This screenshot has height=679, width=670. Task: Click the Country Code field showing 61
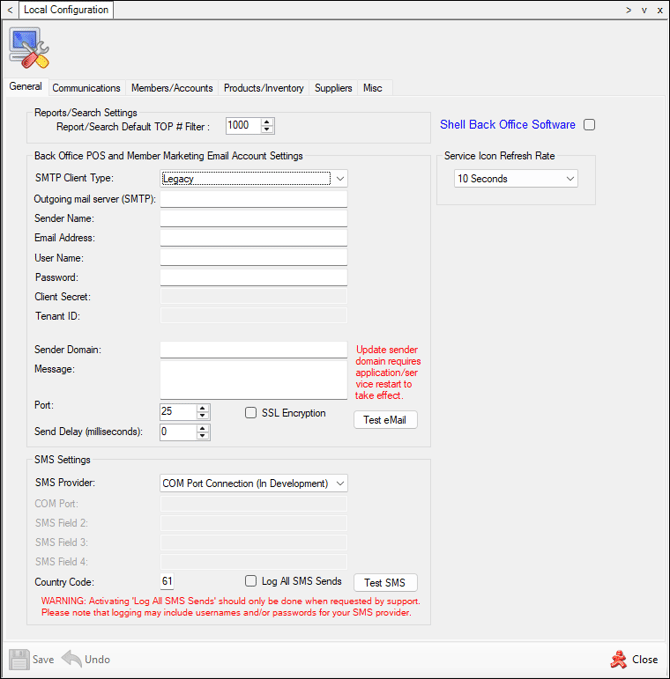(167, 581)
